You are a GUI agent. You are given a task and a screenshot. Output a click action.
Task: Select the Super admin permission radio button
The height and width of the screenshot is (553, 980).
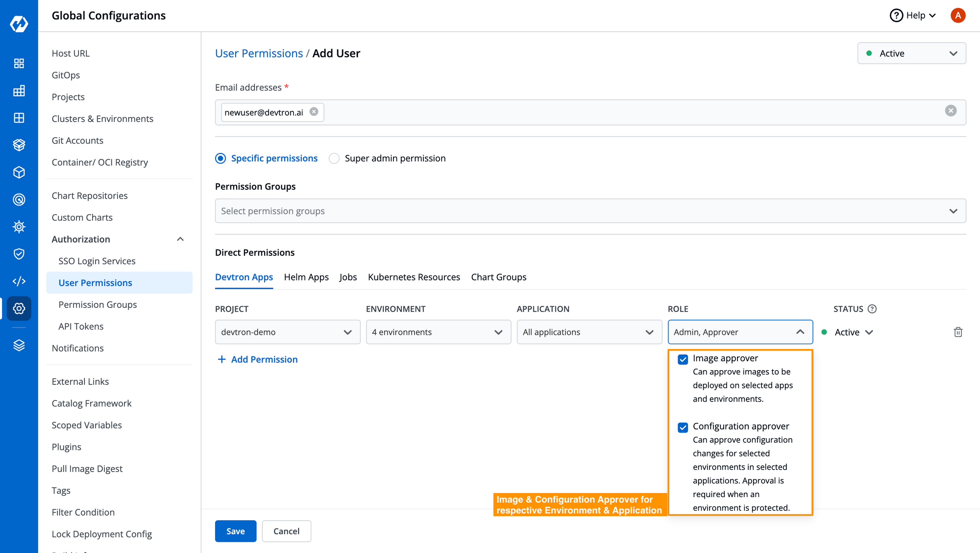pos(334,158)
